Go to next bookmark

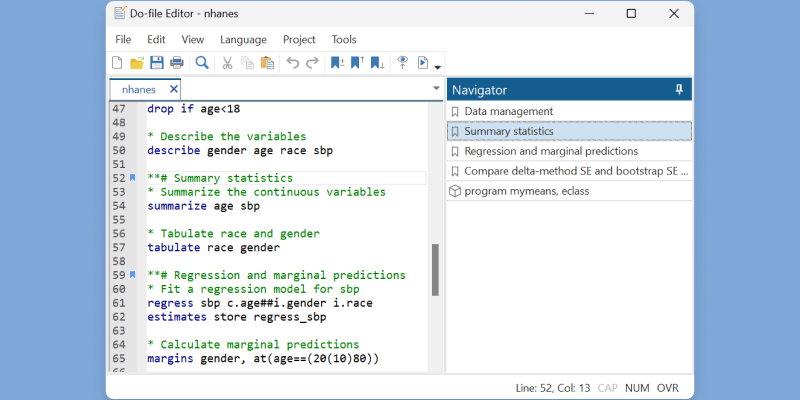(x=377, y=63)
